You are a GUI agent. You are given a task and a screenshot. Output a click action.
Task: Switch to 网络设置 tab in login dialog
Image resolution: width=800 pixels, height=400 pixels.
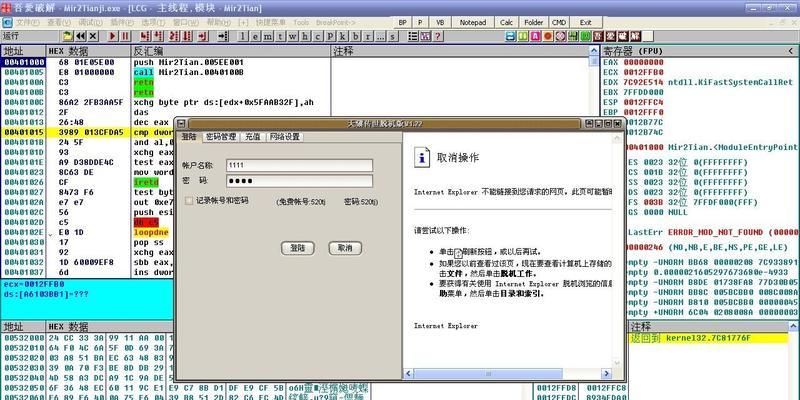pyautogui.click(x=285, y=137)
